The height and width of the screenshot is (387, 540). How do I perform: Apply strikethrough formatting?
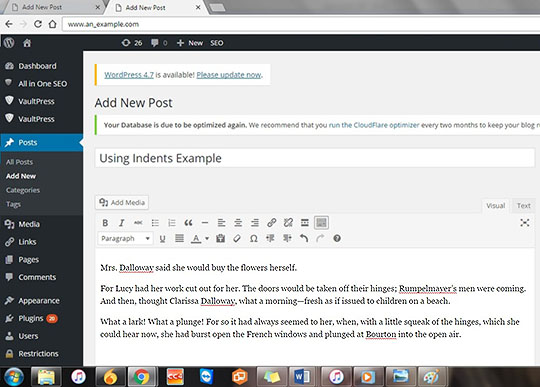(138, 223)
